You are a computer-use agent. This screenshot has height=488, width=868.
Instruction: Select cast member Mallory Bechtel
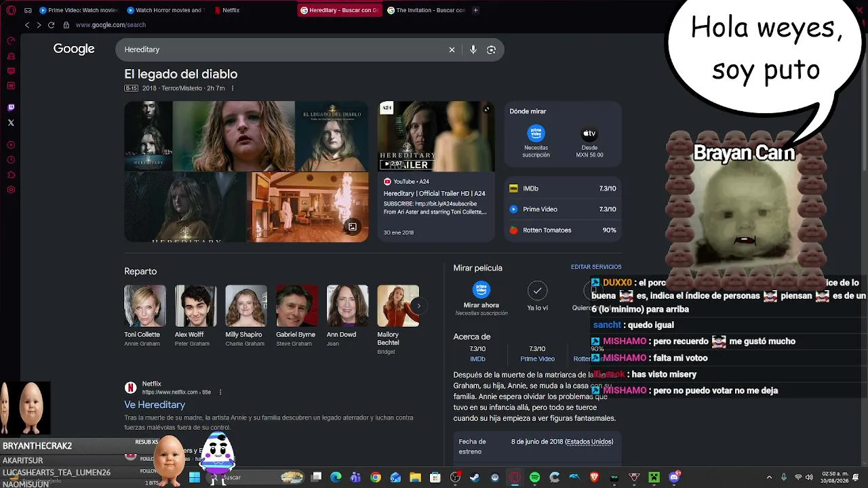pos(397,319)
